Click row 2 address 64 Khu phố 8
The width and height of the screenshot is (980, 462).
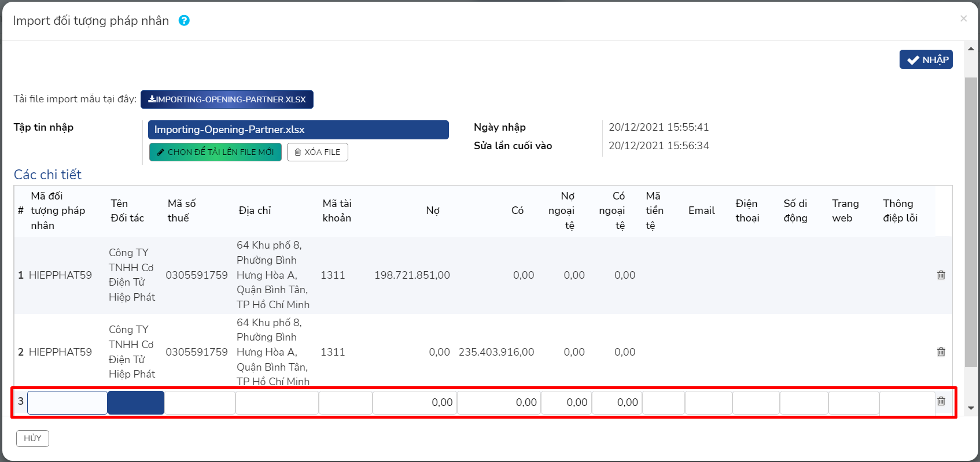point(273,352)
